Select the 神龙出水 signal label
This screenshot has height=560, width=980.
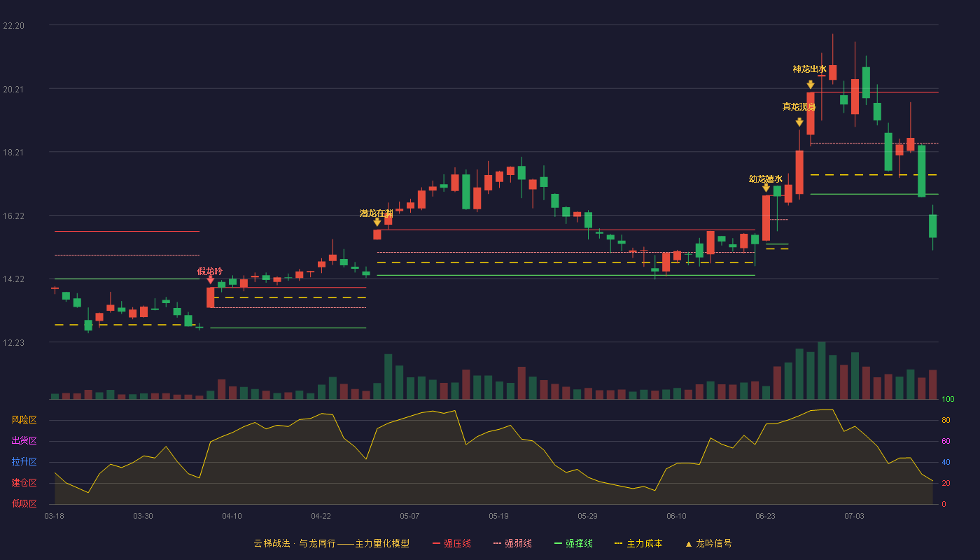810,69
